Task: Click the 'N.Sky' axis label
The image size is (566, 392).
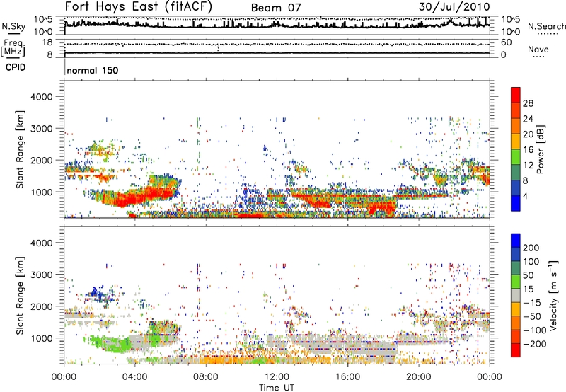Action: pyautogui.click(x=13, y=26)
